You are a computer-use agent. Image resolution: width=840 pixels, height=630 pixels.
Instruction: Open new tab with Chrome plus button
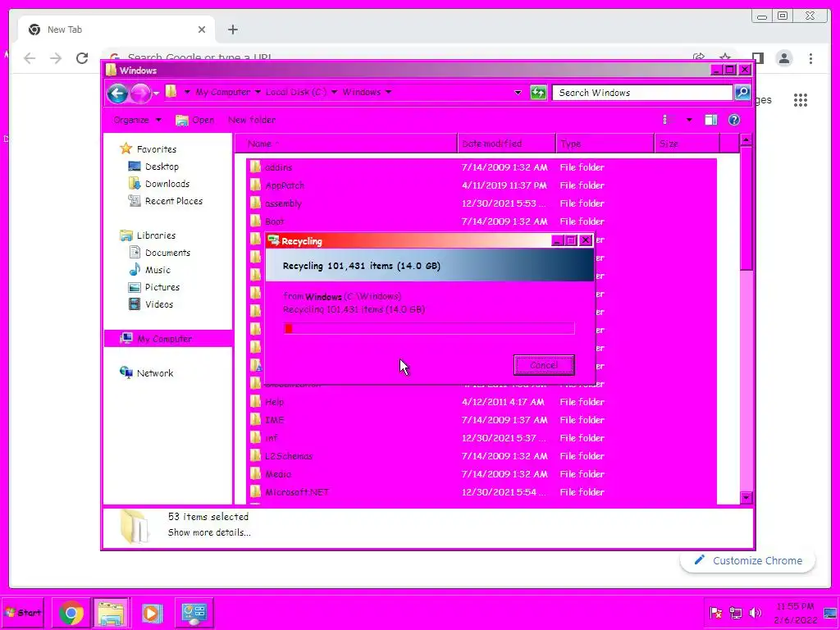point(232,30)
